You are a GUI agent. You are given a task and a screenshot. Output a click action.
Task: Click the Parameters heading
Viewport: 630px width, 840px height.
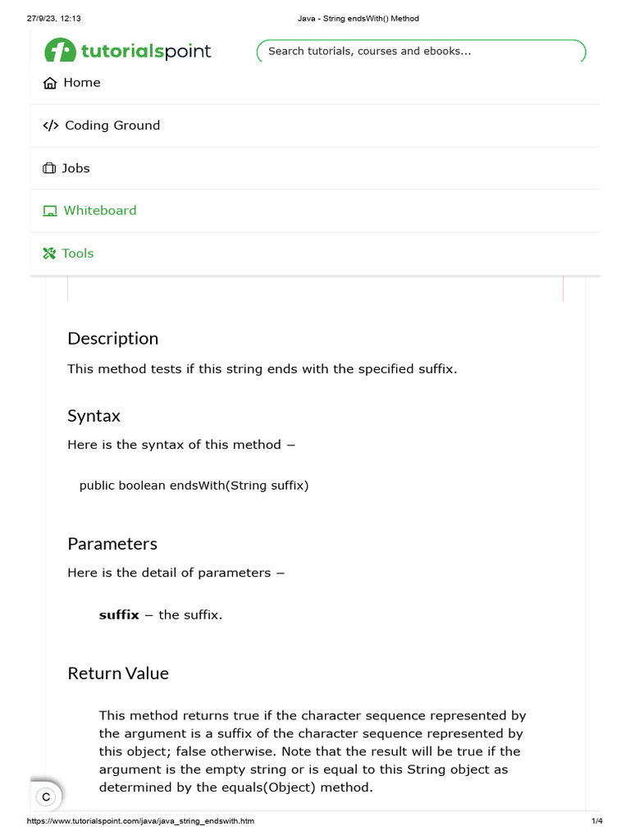(x=112, y=544)
